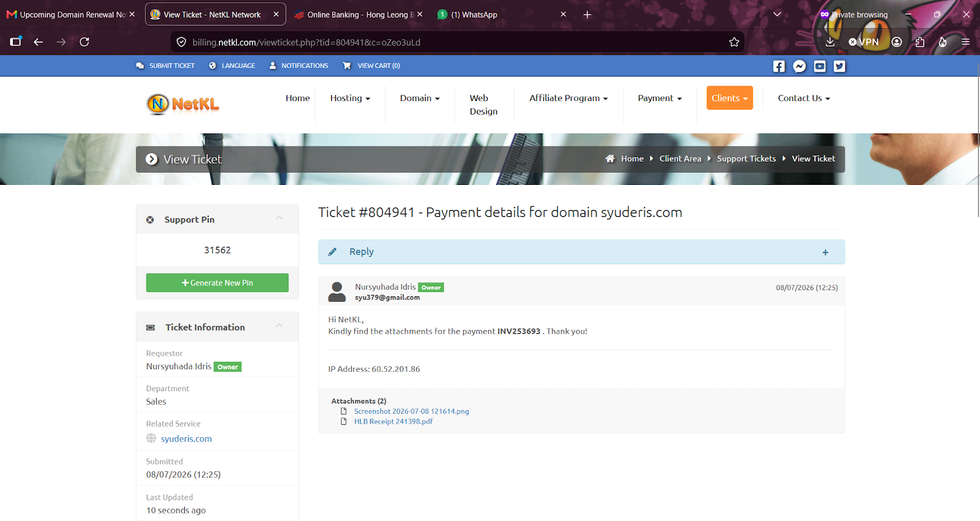
Task: Open the Clients dropdown menu
Action: point(729,98)
